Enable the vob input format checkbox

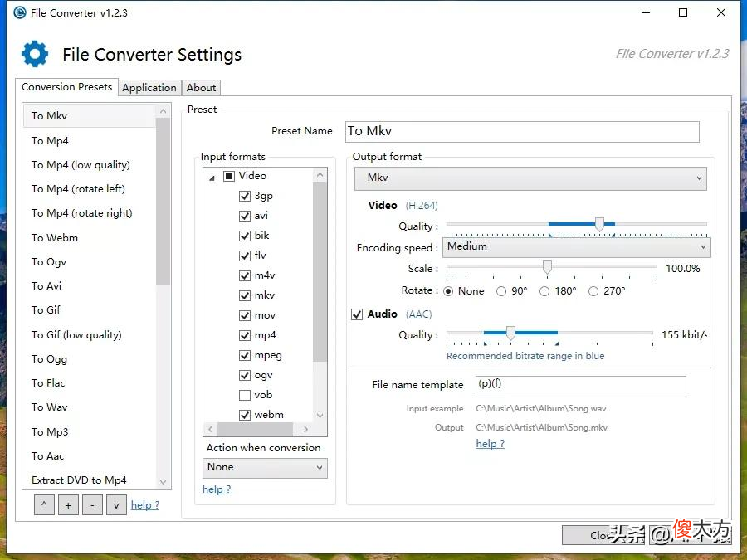(244, 395)
